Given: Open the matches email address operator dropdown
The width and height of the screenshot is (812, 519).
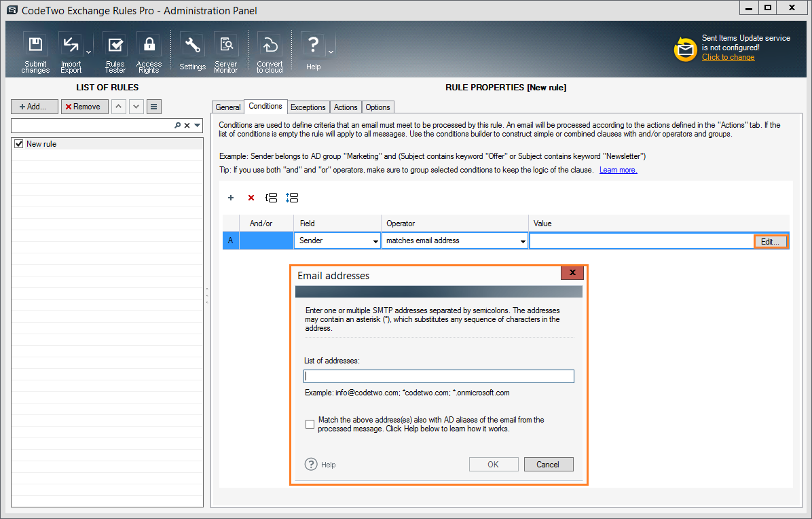Looking at the screenshot, I should (x=523, y=241).
